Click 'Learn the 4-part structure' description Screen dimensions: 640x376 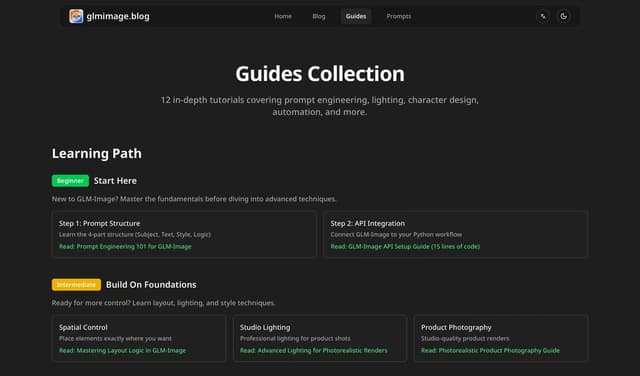click(x=135, y=235)
